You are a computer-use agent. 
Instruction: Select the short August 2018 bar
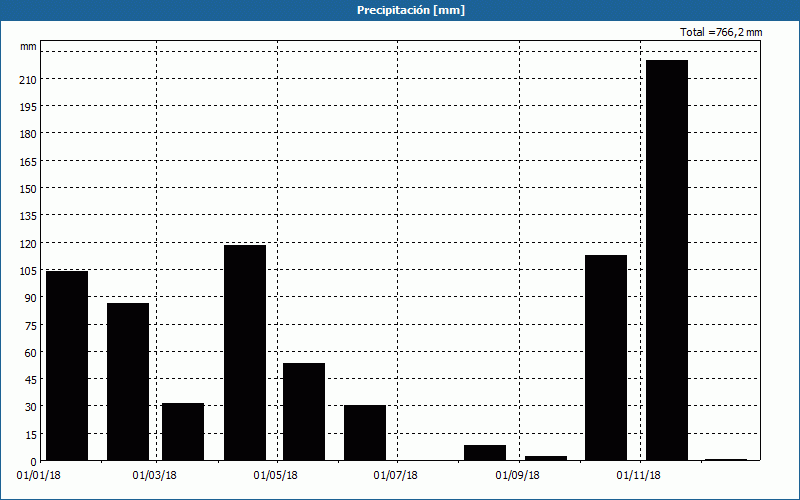(x=485, y=453)
